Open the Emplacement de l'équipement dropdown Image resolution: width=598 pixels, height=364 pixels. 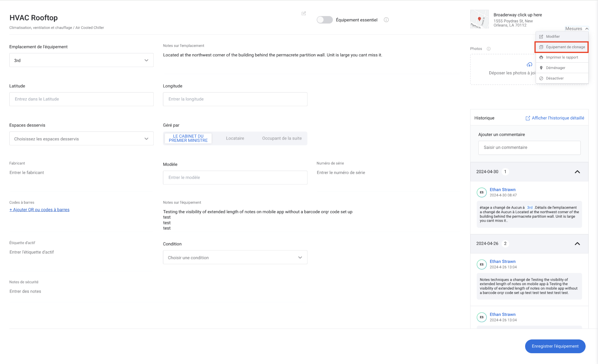(x=81, y=60)
